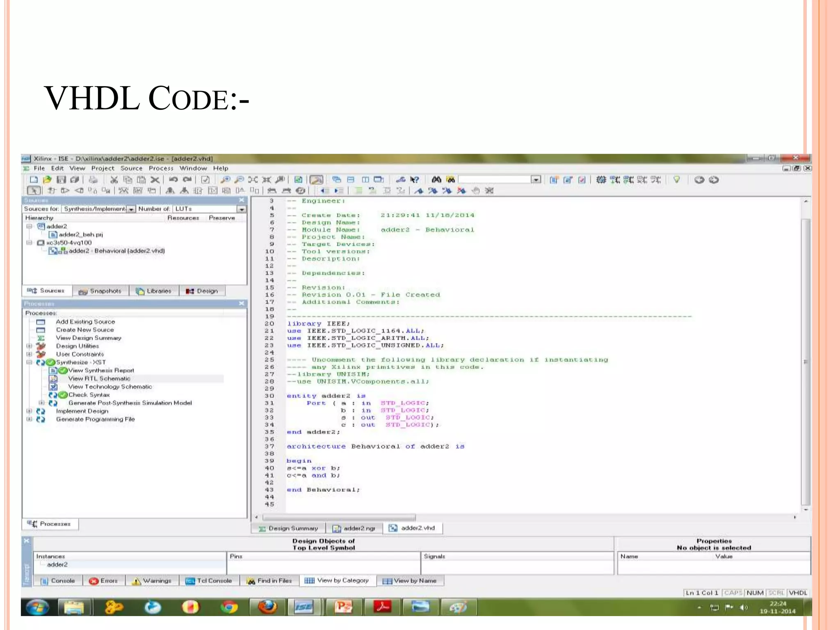Image resolution: width=840 pixels, height=630 pixels.
Task: Expand the Design Utilities process
Action: 29,346
